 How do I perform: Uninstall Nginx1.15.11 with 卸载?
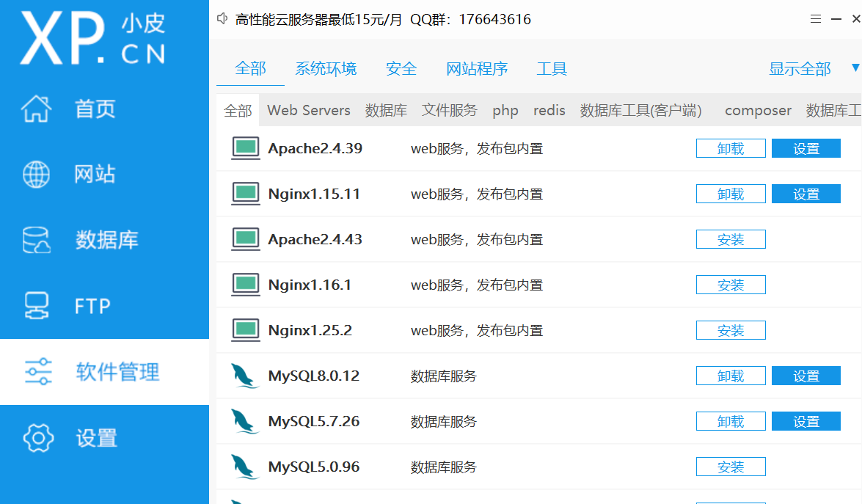731,194
